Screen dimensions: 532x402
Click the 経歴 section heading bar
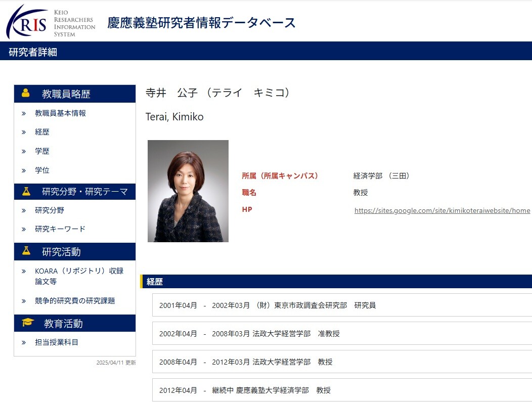pyautogui.click(x=336, y=282)
